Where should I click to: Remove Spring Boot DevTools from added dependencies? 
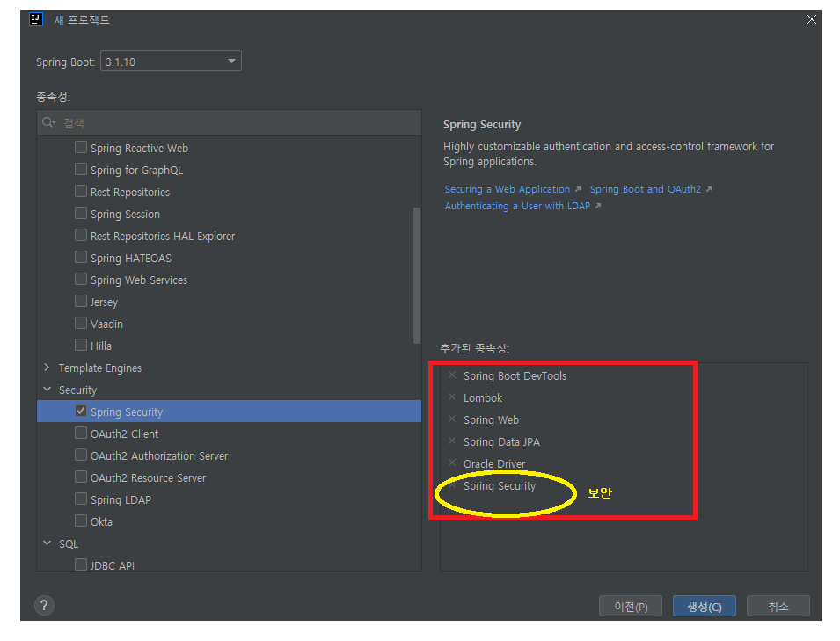(452, 375)
